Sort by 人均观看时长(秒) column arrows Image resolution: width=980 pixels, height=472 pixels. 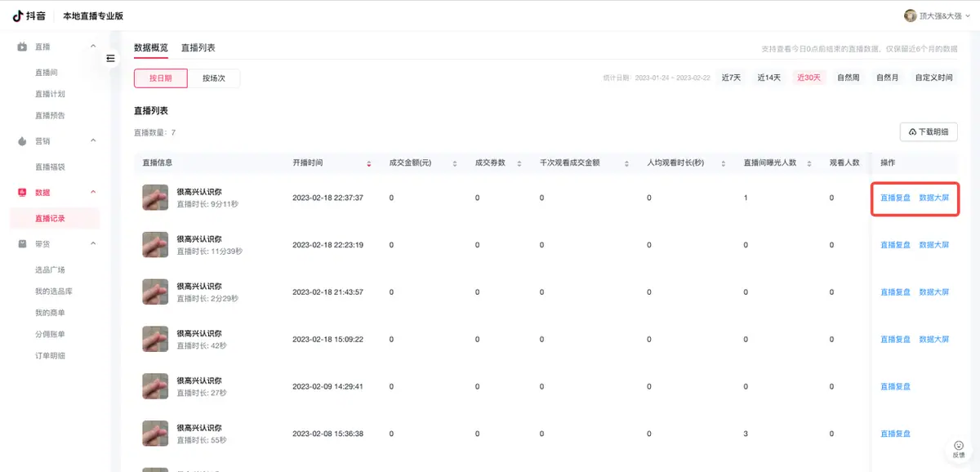point(724,163)
